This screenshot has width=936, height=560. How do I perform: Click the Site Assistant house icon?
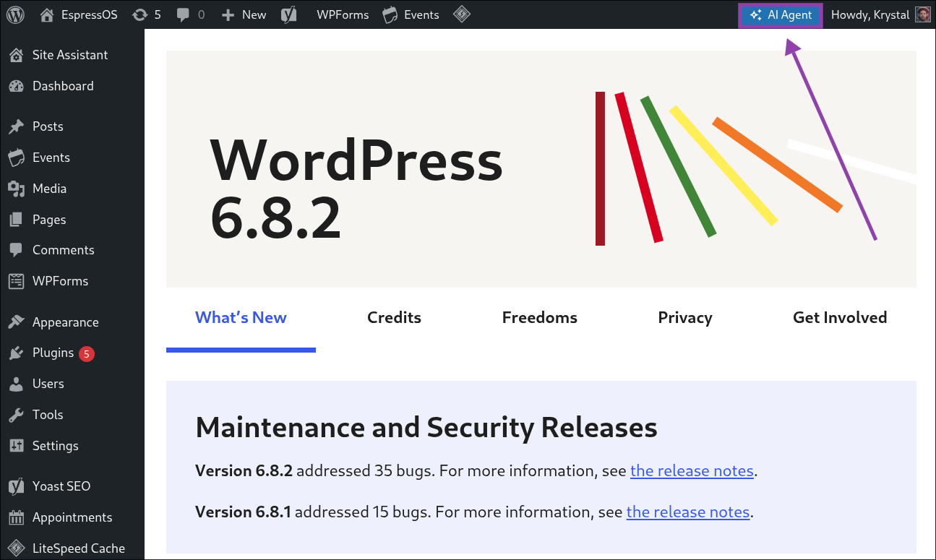click(16, 55)
